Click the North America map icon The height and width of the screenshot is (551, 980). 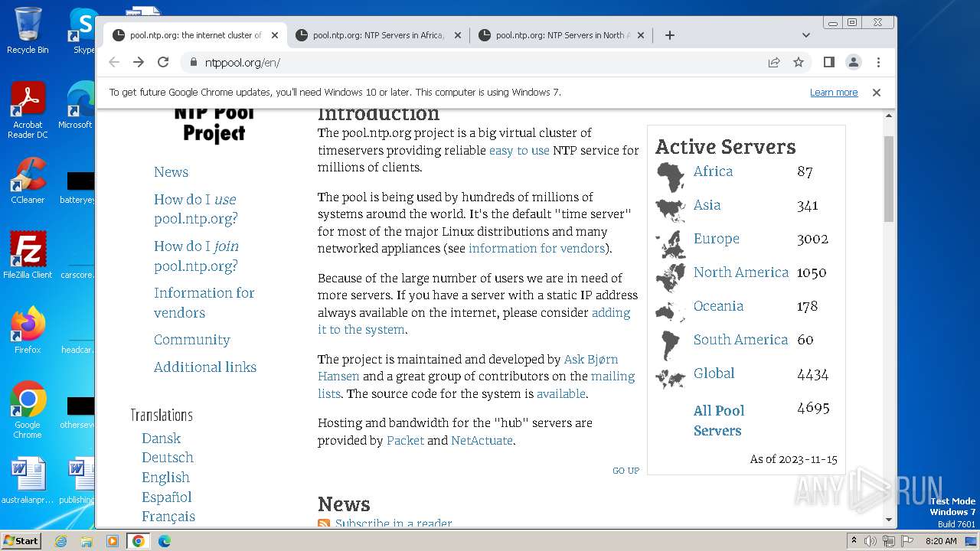click(x=671, y=279)
